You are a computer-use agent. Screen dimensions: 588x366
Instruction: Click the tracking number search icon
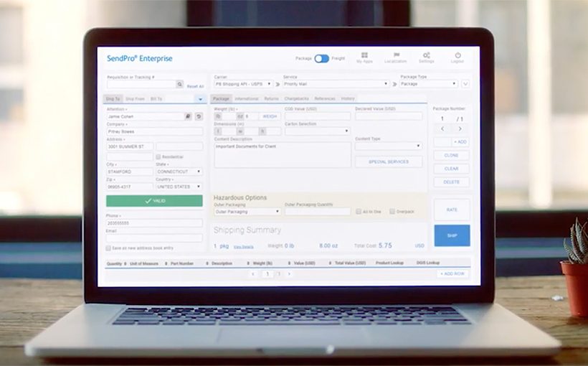[179, 84]
